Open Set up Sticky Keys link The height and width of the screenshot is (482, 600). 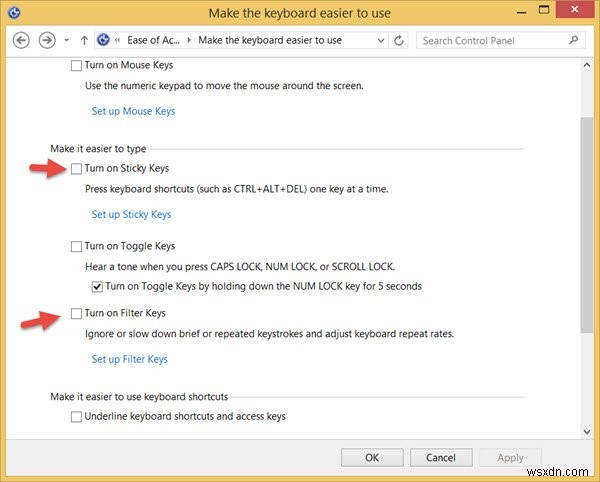click(x=131, y=214)
